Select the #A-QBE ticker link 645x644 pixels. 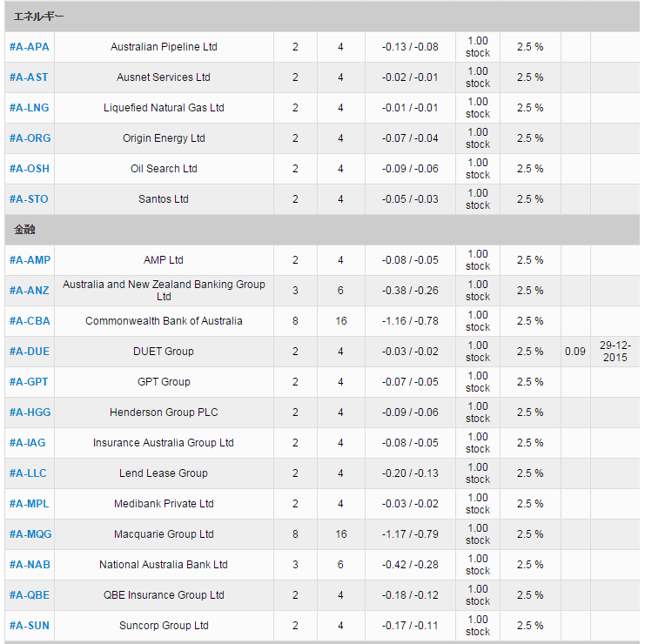pyautogui.click(x=30, y=594)
